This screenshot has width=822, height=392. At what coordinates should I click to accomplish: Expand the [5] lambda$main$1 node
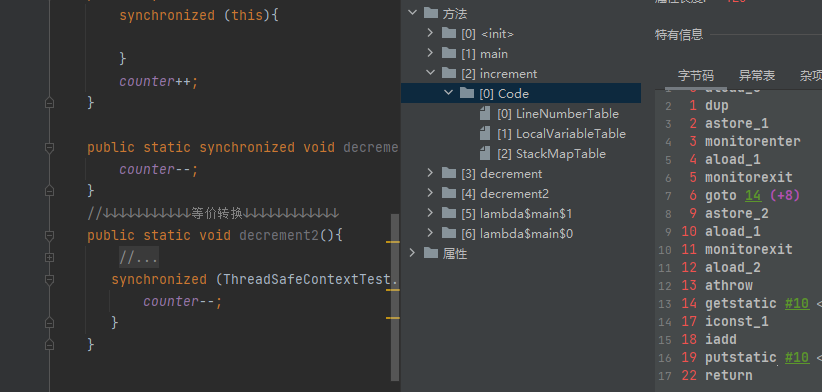pos(430,213)
